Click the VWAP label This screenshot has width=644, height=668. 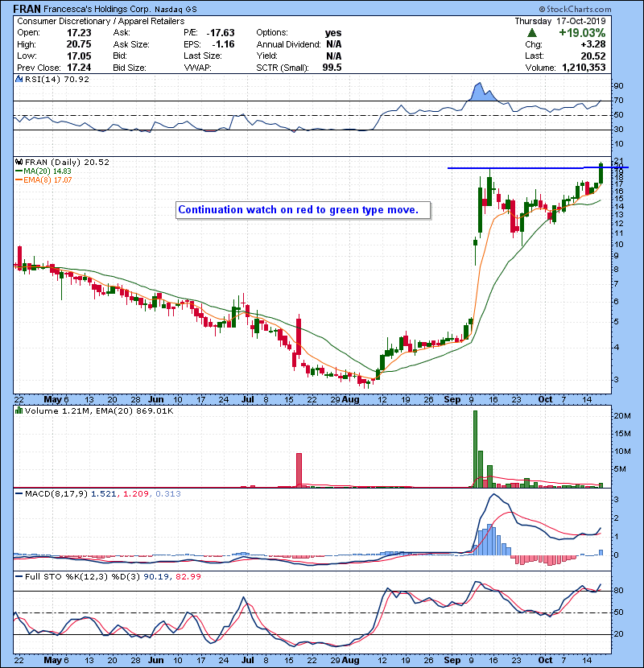pos(198,68)
